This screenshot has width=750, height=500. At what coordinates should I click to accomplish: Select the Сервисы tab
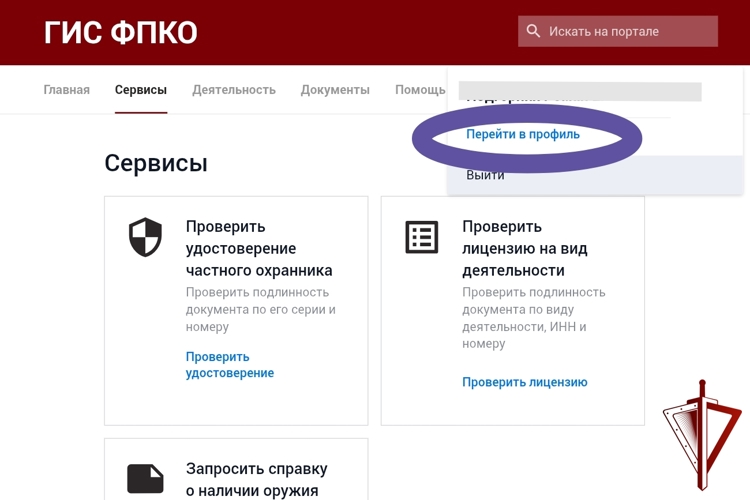click(141, 89)
